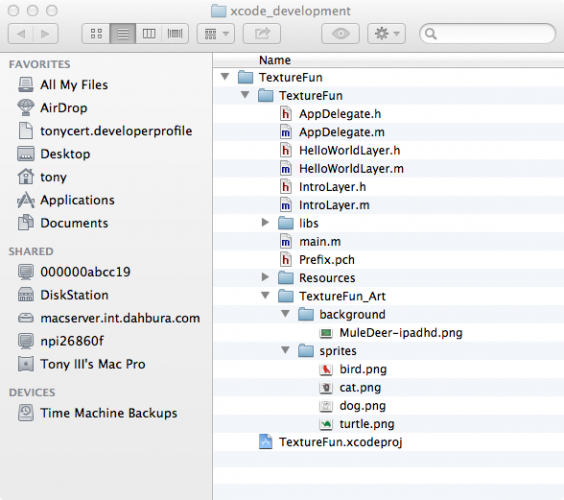The image size is (564, 500).
Task: Go forward with the right arrow button
Action: tap(46, 34)
